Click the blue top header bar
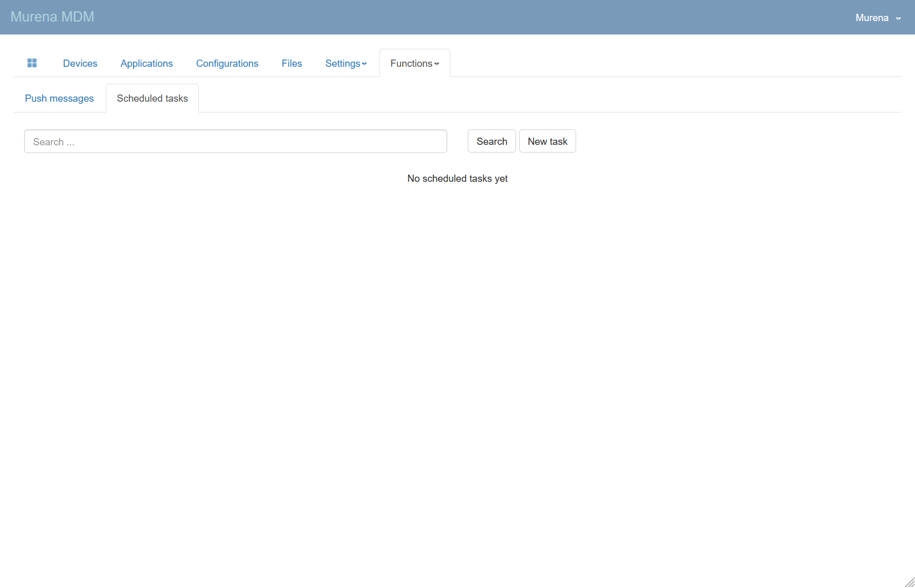915x588 pixels. coord(462,17)
